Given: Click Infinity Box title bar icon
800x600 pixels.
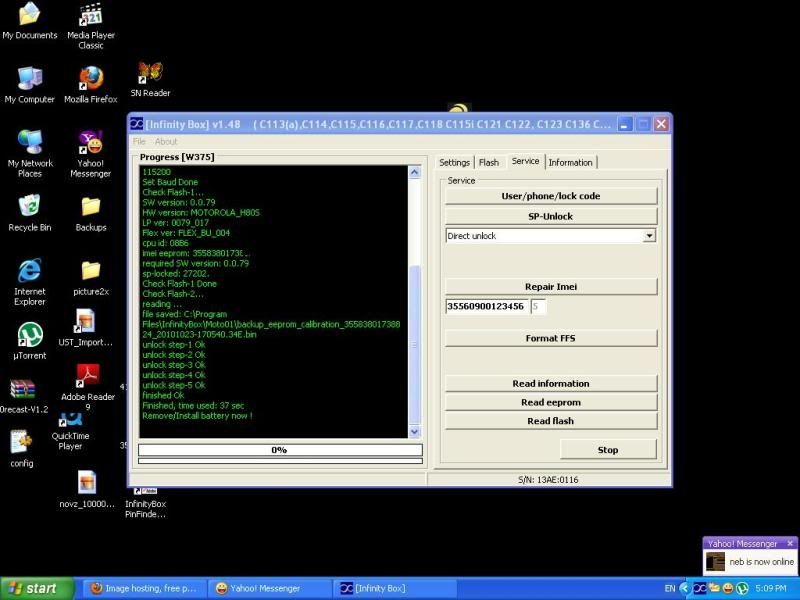Looking at the screenshot, I should pos(137,124).
